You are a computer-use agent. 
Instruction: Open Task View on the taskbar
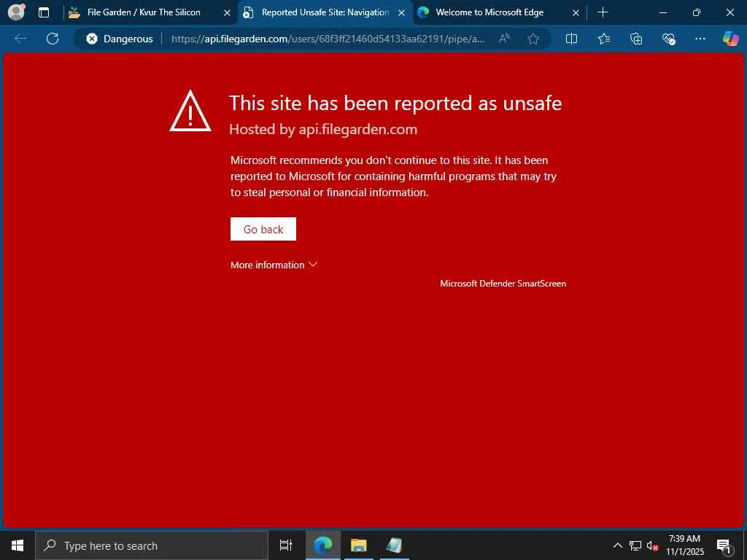coord(285,545)
